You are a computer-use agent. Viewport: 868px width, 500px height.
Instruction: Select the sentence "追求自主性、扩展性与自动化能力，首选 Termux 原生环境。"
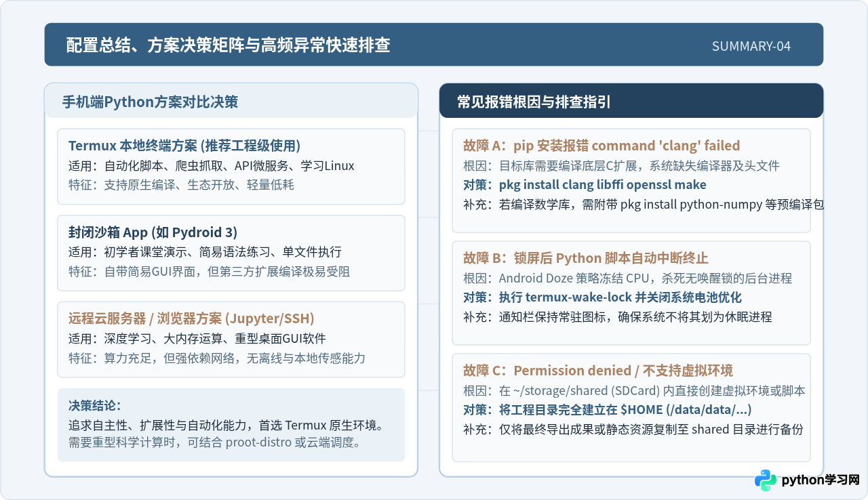coord(227,425)
